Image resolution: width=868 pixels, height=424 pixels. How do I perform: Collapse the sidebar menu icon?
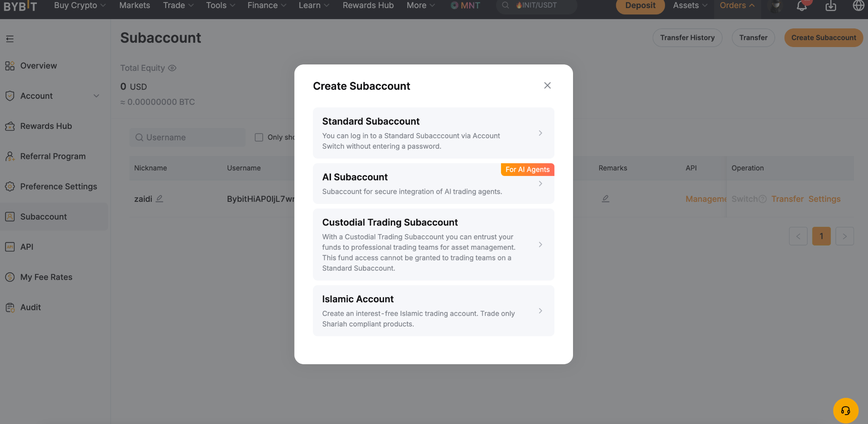coord(10,39)
